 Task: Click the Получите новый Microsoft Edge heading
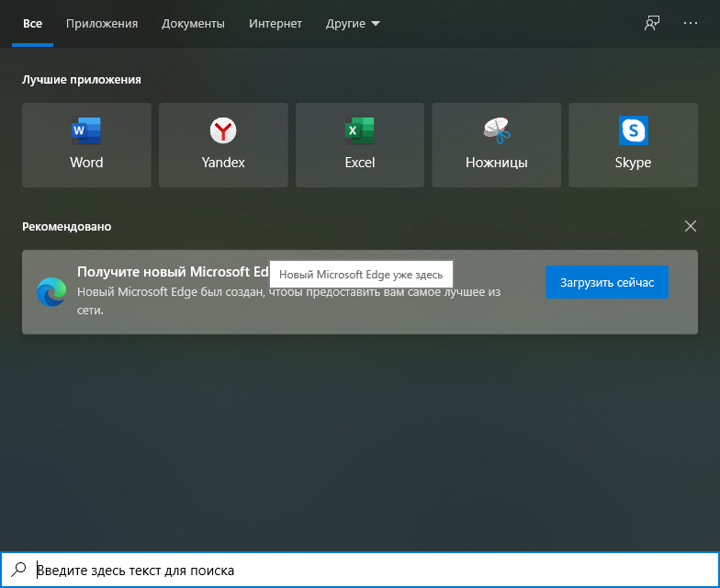173,272
